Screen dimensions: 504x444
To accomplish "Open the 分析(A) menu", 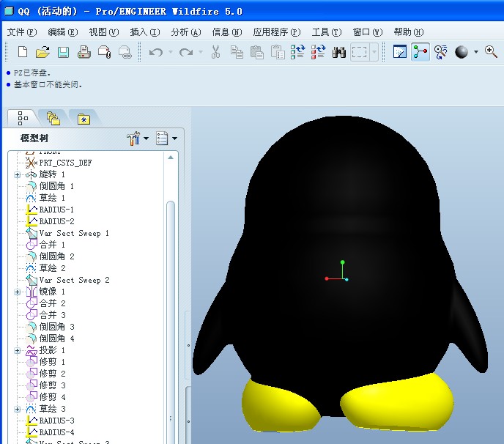I will click(x=186, y=32).
